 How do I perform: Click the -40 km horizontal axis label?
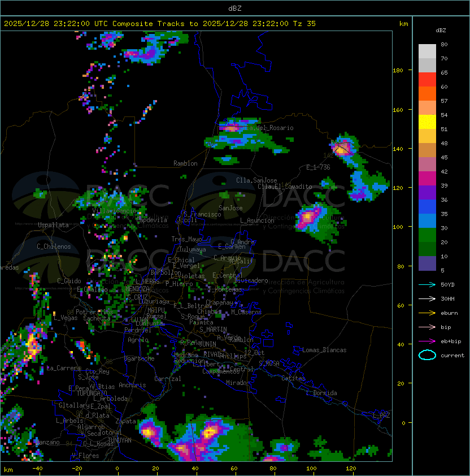pos(37,469)
